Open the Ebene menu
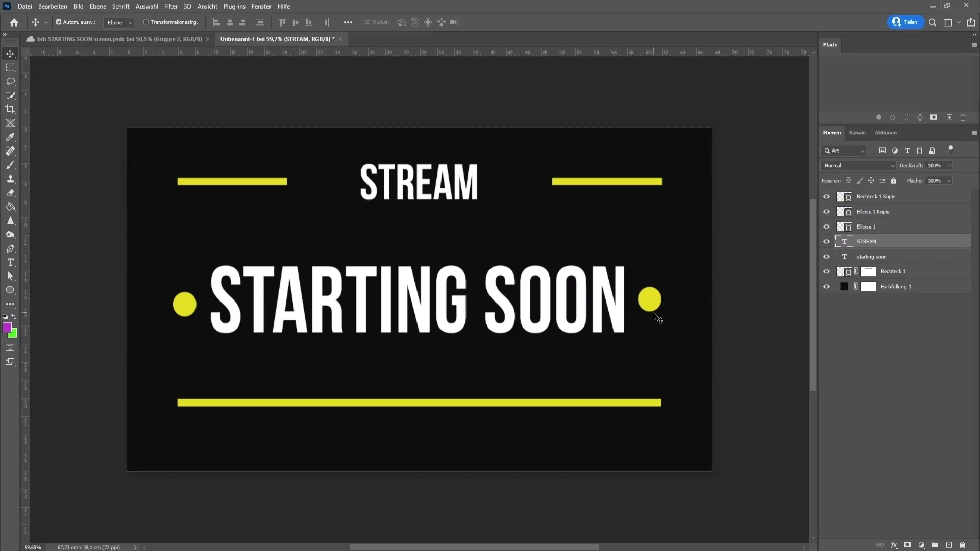This screenshot has height=551, width=980. (97, 6)
